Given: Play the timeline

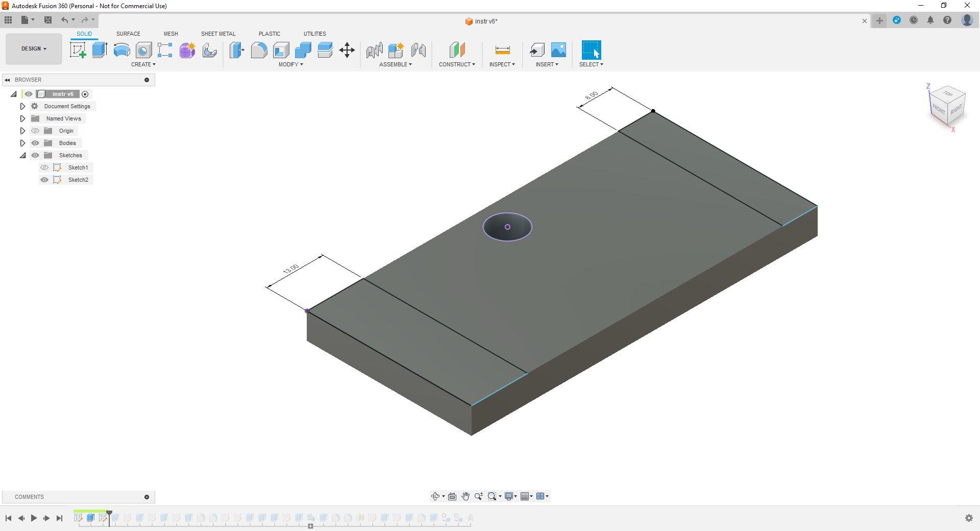Looking at the screenshot, I should coord(34,518).
